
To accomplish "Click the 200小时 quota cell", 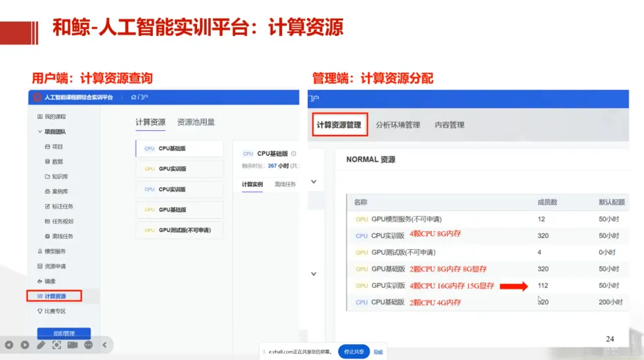I will pos(611,302).
